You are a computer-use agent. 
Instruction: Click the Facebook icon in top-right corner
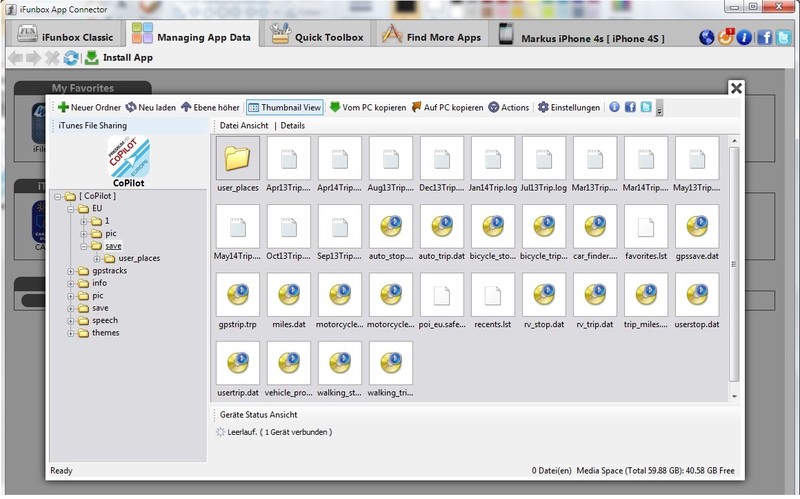[x=764, y=38]
